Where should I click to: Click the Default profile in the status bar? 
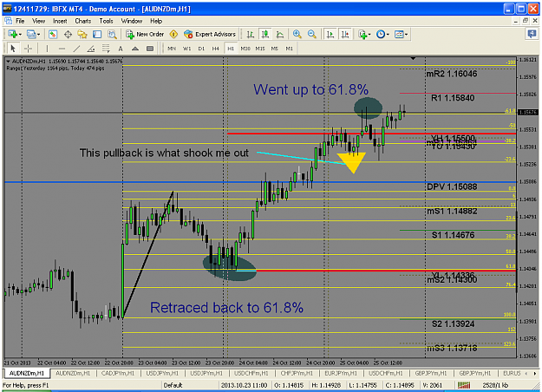click(x=173, y=385)
